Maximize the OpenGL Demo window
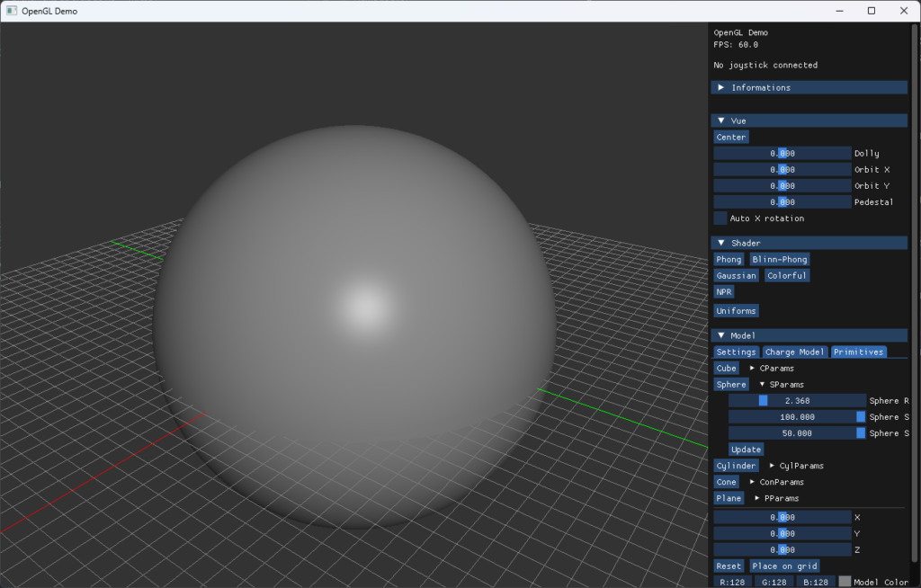The image size is (921, 588). tap(872, 11)
